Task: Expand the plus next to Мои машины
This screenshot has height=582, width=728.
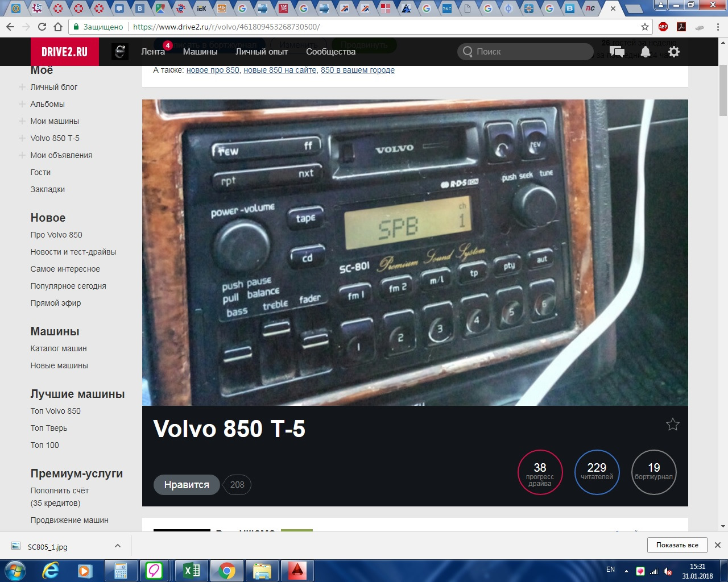Action: click(x=22, y=121)
